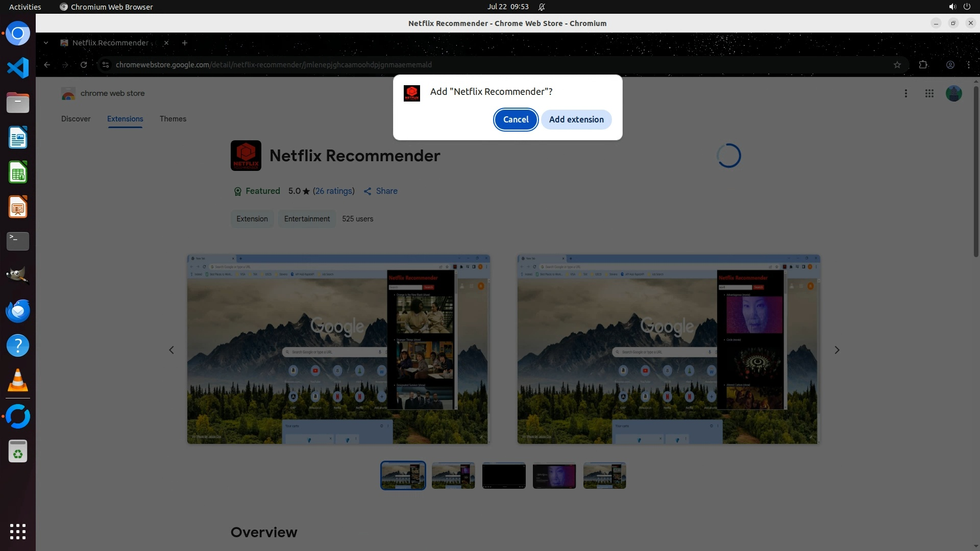Viewport: 980px width, 551px height.
Task: Switch to the Themes tab
Action: coord(173,119)
